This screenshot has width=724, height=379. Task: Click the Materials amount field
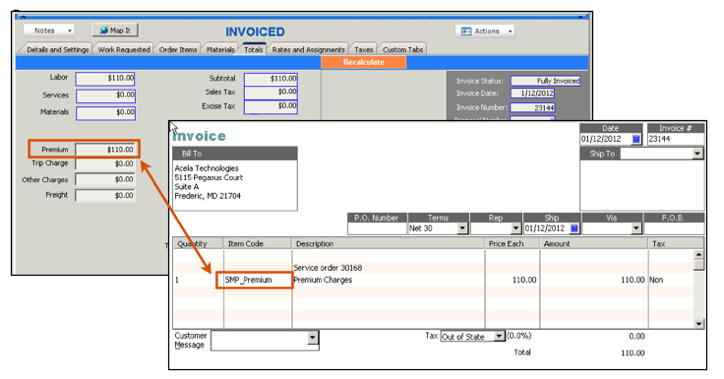tap(106, 113)
